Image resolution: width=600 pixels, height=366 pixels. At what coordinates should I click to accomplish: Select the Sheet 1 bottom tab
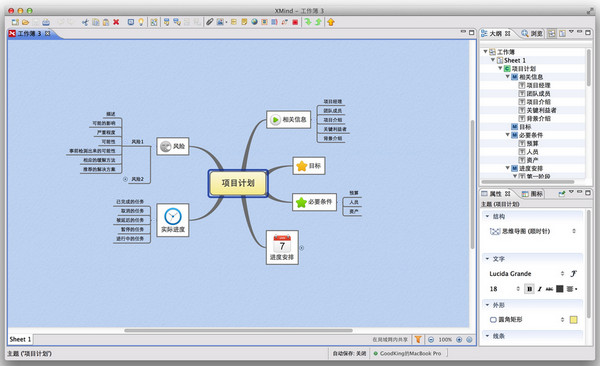(20, 339)
